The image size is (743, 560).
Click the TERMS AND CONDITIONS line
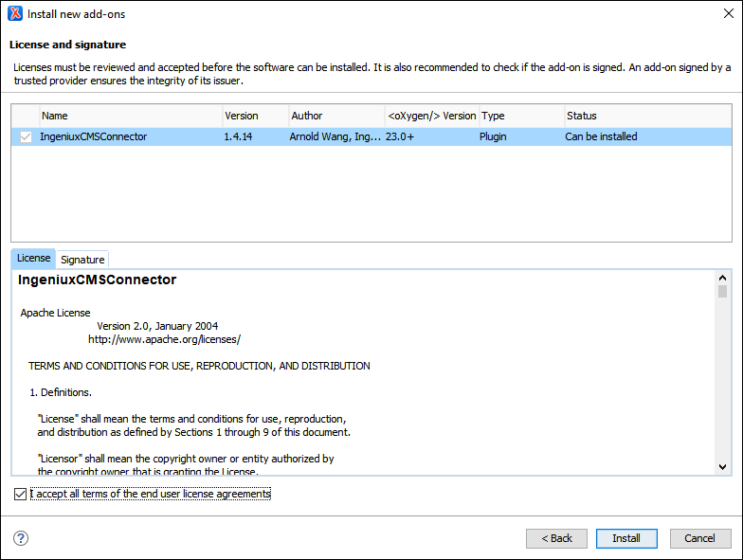tap(199, 366)
